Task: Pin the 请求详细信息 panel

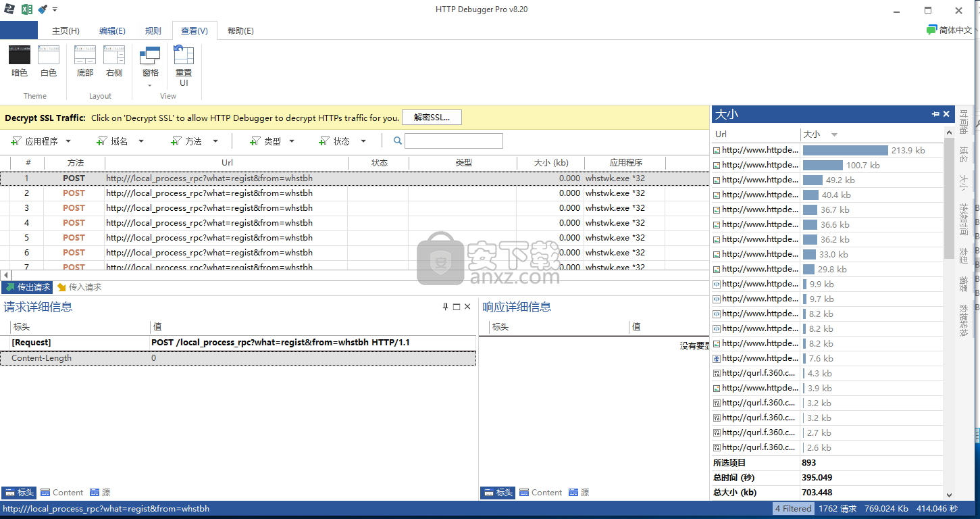Action: (x=445, y=307)
